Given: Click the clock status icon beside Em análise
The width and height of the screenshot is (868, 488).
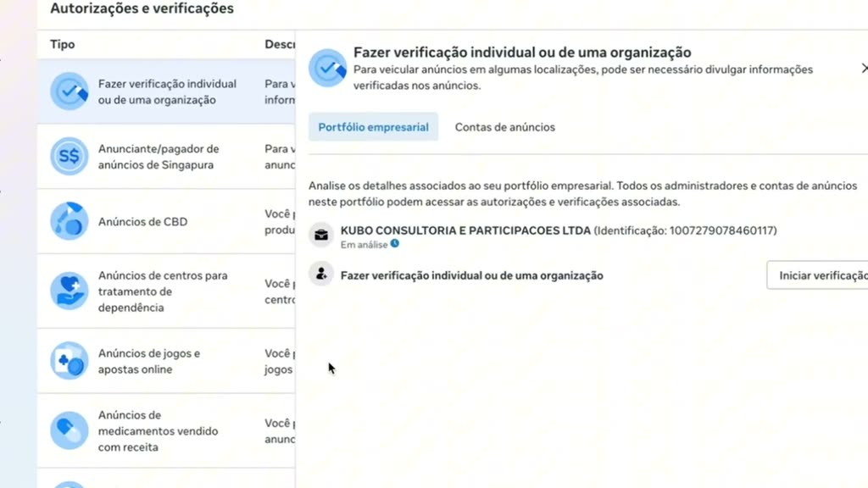Looking at the screenshot, I should coord(395,243).
